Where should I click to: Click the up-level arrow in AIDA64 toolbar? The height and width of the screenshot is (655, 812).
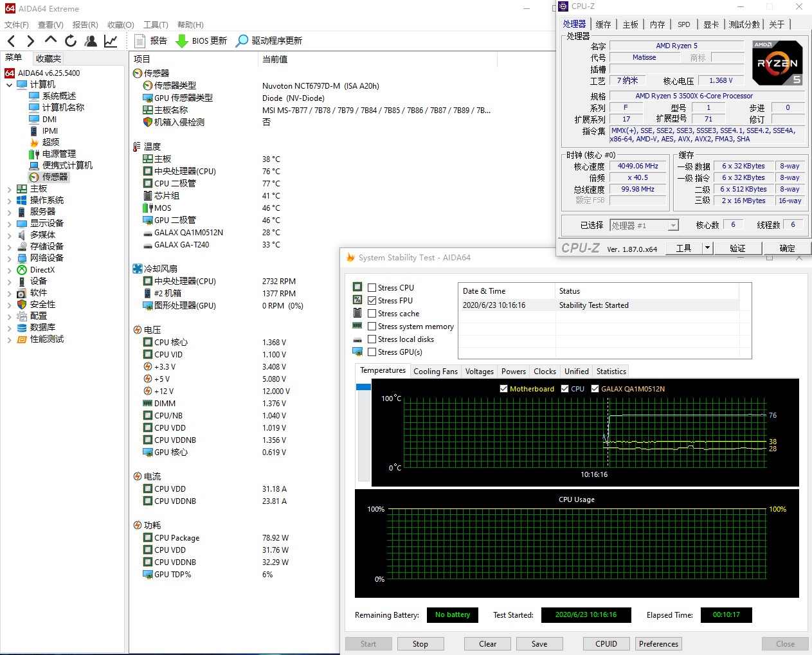[51, 40]
